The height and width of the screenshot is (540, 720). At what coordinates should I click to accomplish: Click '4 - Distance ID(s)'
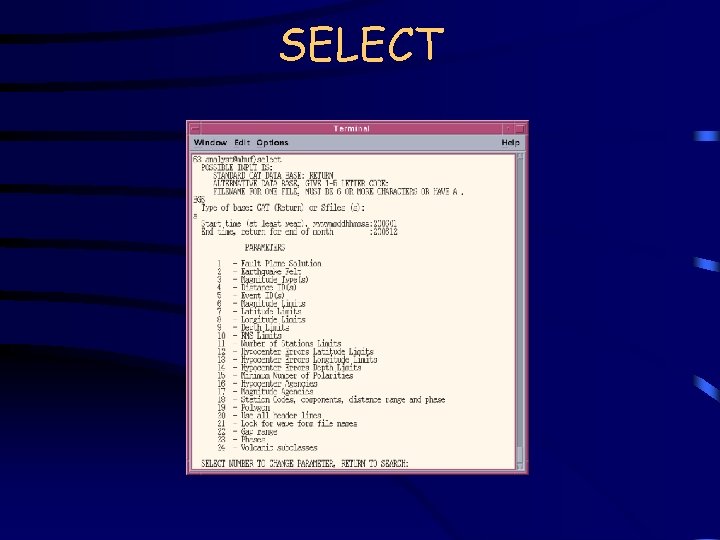[257, 287]
